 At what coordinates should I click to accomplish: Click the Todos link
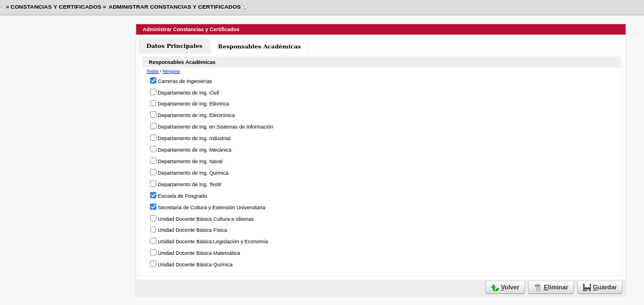(x=152, y=71)
